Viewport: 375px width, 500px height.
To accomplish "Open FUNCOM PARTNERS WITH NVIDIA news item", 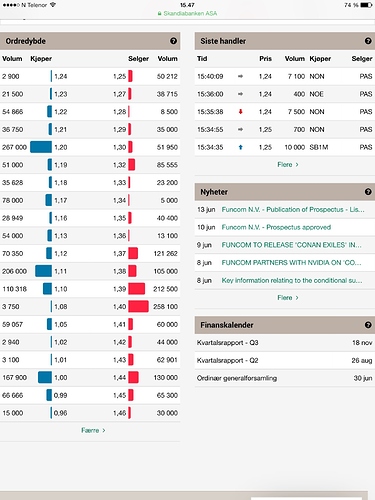I will (x=292, y=263).
